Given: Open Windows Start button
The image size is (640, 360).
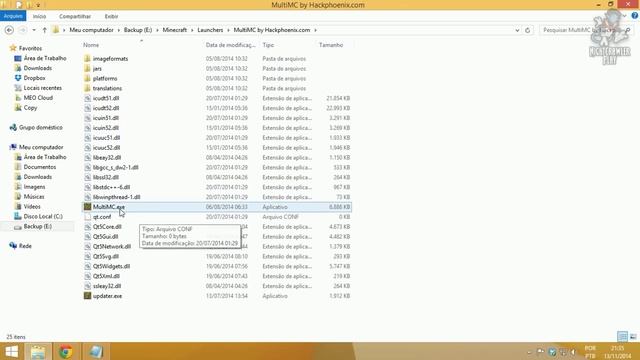Looking at the screenshot, I should 11,351.
